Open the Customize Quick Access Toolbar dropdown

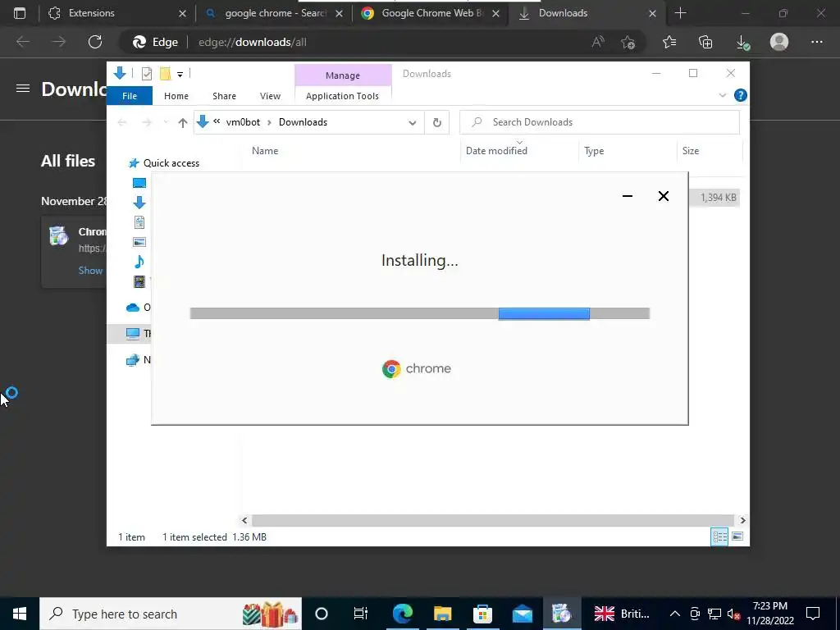180,75
